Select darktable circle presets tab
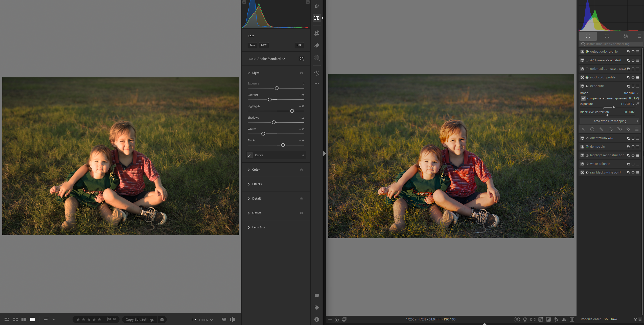Viewport: 644px width, 325px height. click(x=607, y=36)
